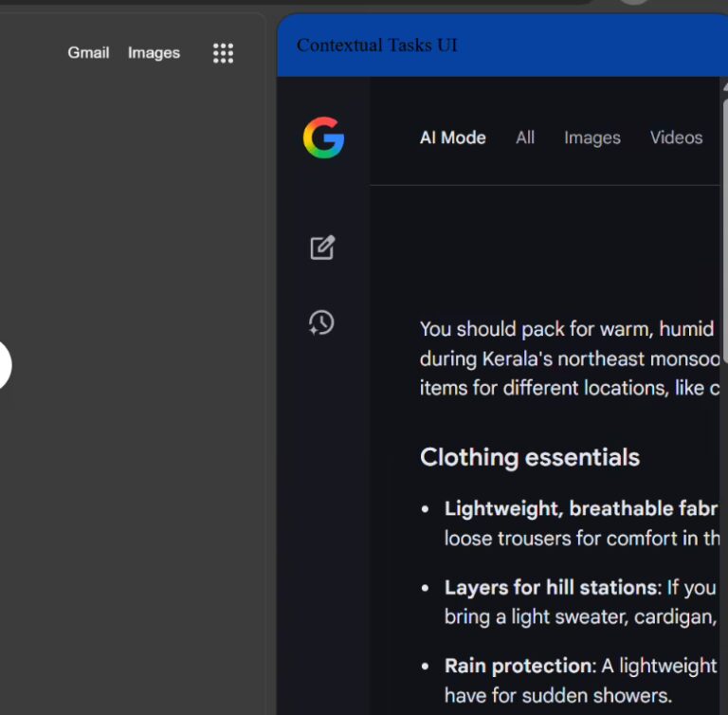
Task: Click the Google logo in the side panel
Action: tap(323, 138)
